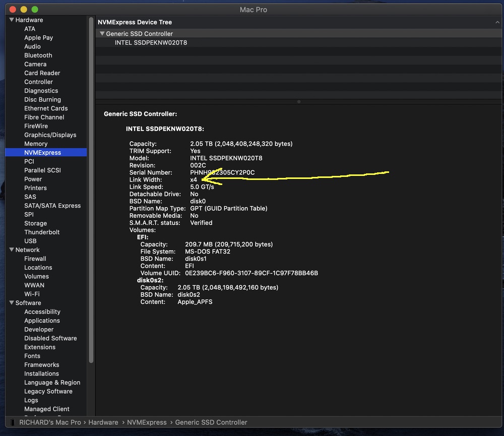Viewport: 504px width, 436px height.
Task: Select USB in the sidebar
Action: click(30, 241)
